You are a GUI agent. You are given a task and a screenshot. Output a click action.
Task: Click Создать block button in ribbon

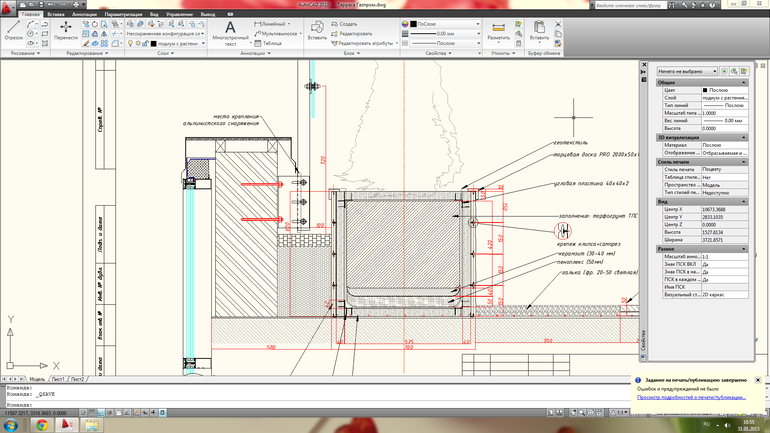[347, 23]
